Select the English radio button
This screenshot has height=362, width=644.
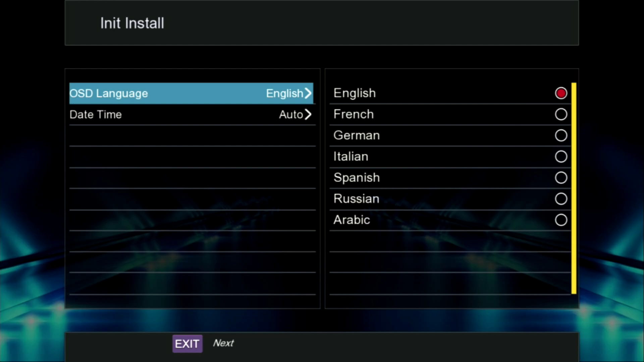point(561,93)
